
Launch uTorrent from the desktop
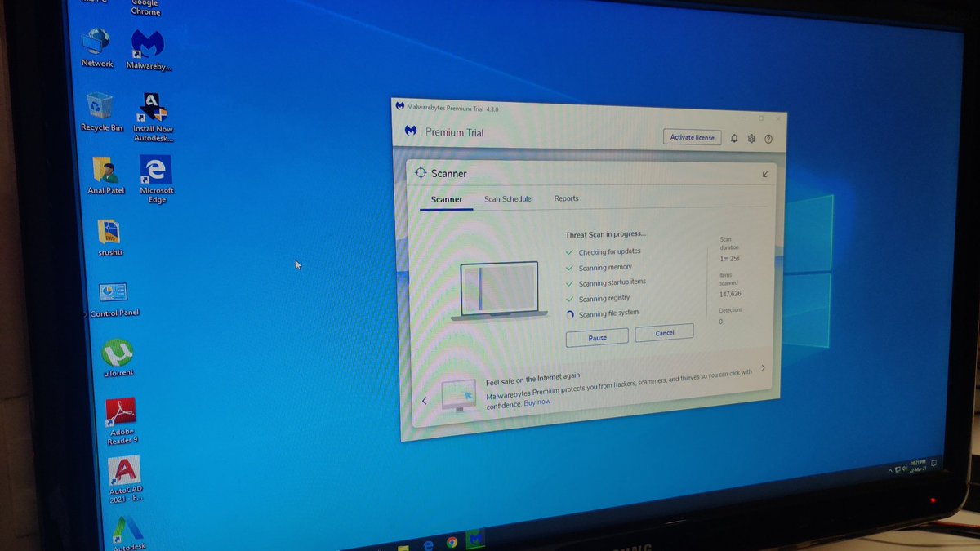(118, 358)
